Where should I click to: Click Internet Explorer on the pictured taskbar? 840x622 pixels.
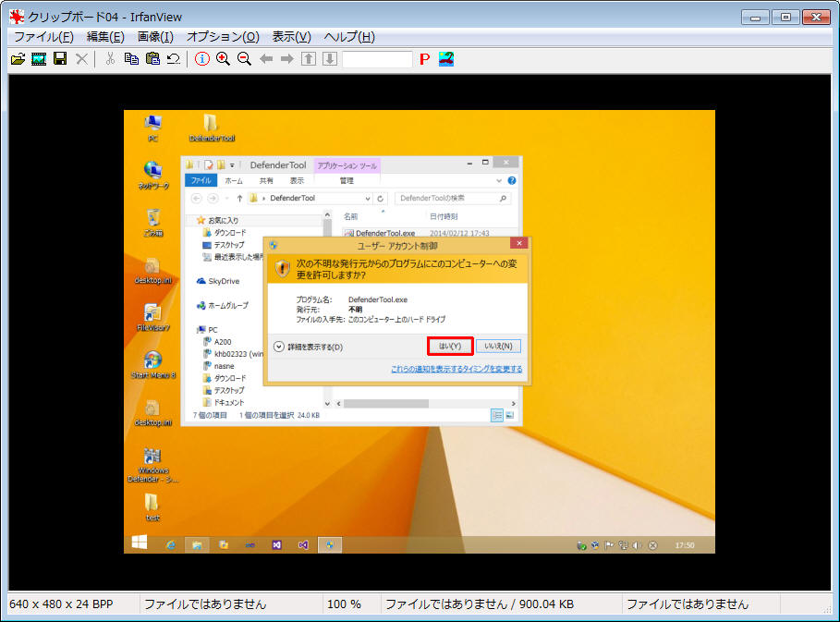(x=171, y=545)
